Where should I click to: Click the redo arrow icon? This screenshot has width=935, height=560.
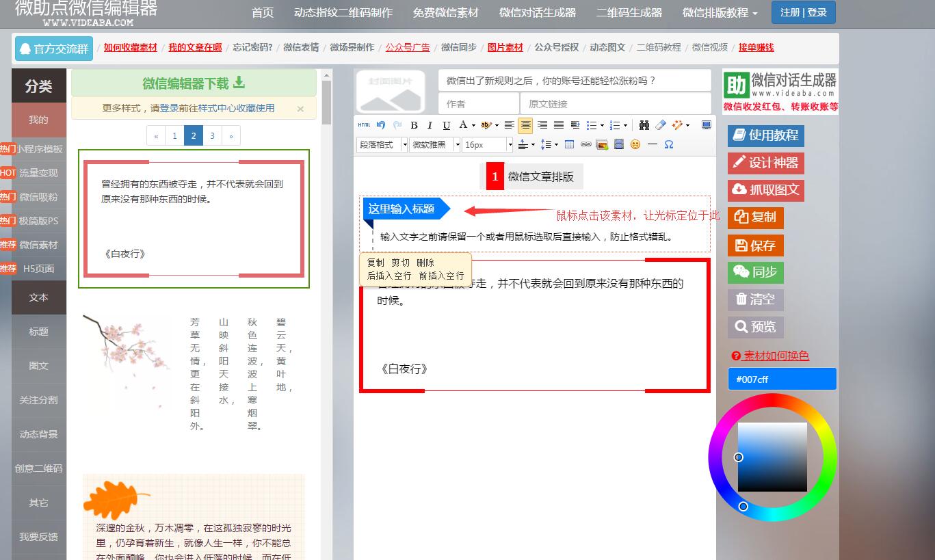(397, 125)
